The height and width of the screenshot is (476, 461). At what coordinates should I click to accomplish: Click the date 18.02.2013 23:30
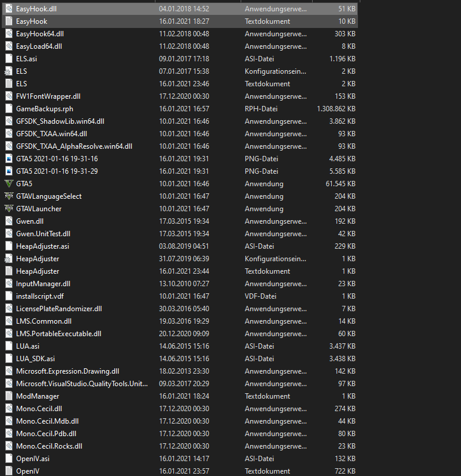coord(184,371)
